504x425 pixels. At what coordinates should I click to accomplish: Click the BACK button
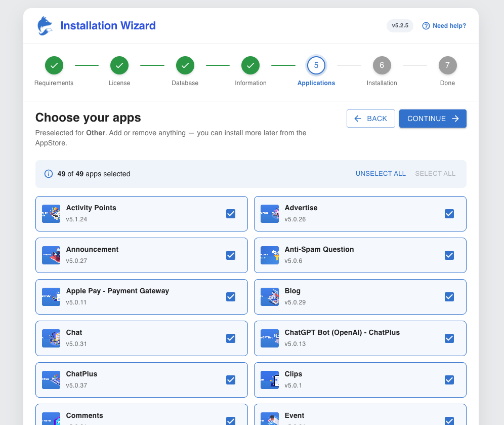click(x=370, y=119)
